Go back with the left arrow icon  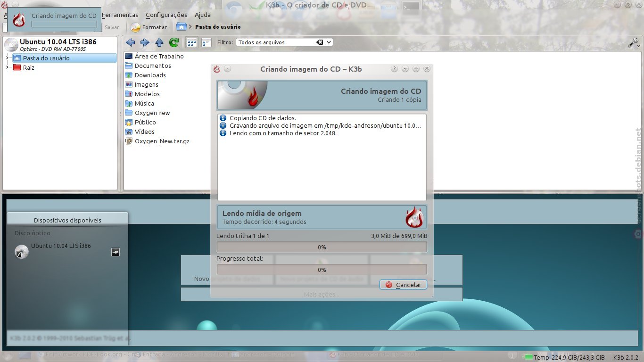(131, 42)
